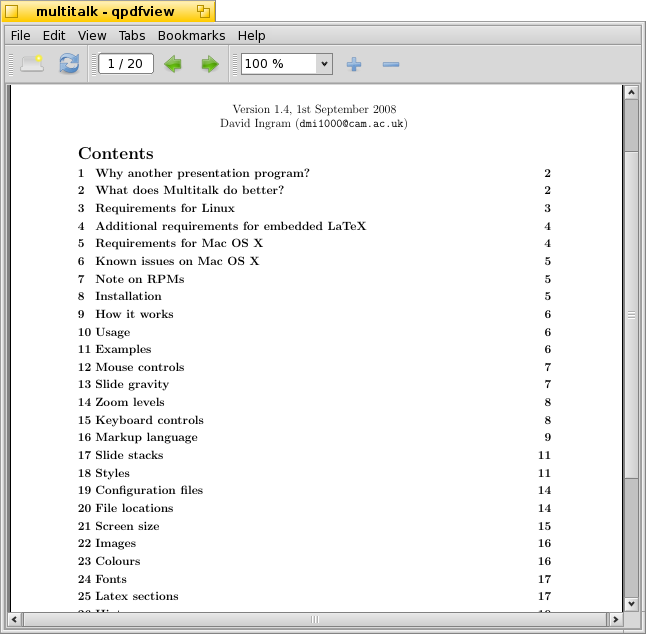This screenshot has height=634, width=646.
Task: Click the horizontal scrollbar right arrow
Action: click(616, 619)
